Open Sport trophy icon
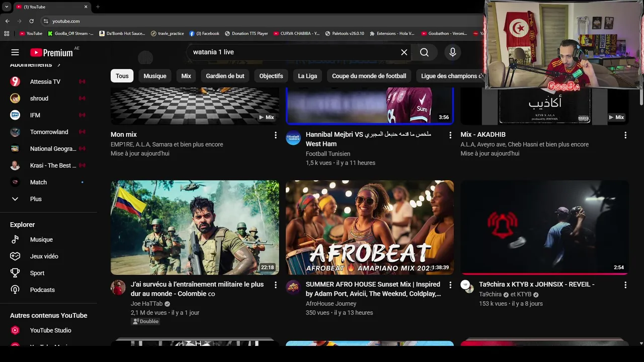 [x=15, y=273]
